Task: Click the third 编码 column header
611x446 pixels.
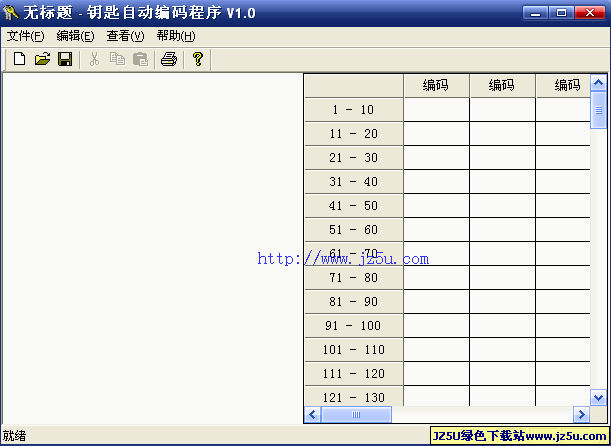Action: [x=563, y=85]
